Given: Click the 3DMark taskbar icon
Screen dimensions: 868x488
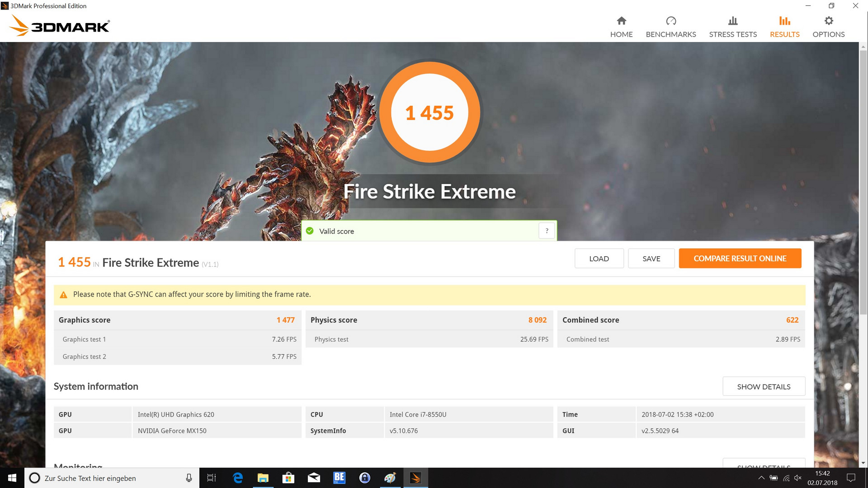Looking at the screenshot, I should pyautogui.click(x=415, y=478).
